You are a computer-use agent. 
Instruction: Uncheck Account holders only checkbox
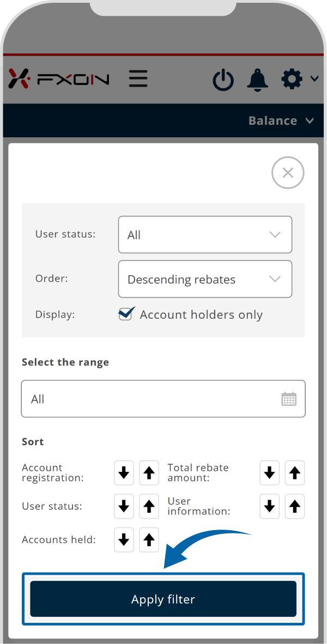(125, 314)
